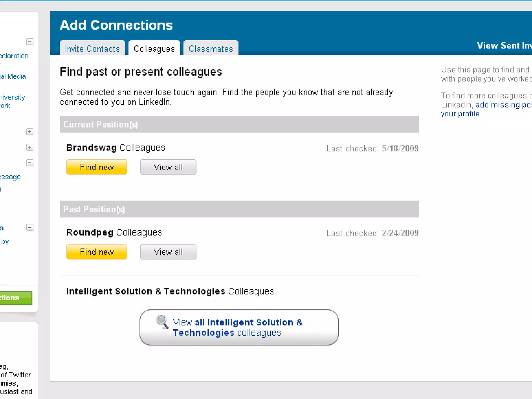Click View all for Brandswag colleagues

point(168,167)
